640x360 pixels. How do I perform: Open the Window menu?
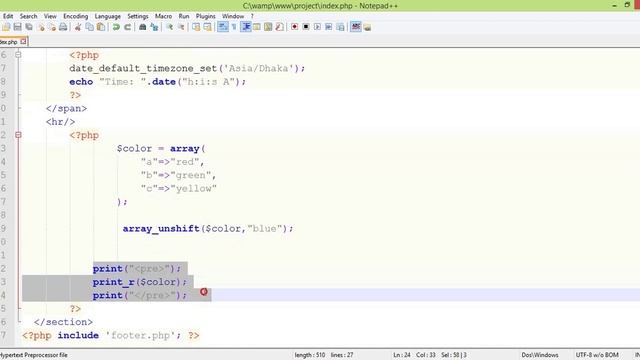pos(233,16)
